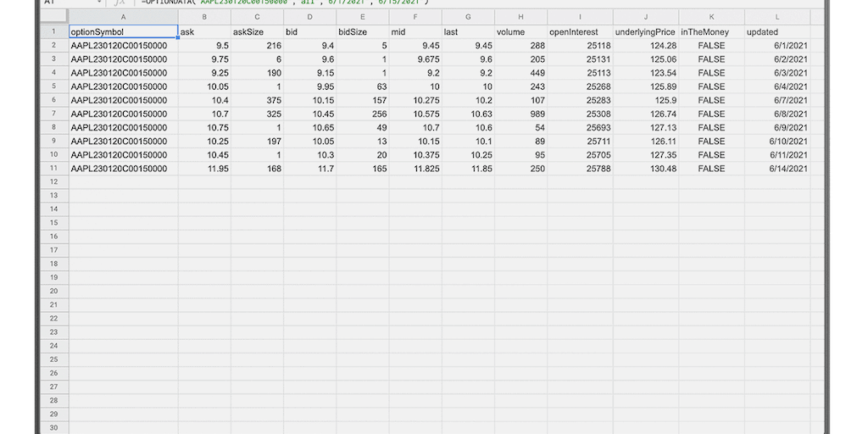The width and height of the screenshot is (868, 434).
Task: Select column D header
Action: coord(310,17)
